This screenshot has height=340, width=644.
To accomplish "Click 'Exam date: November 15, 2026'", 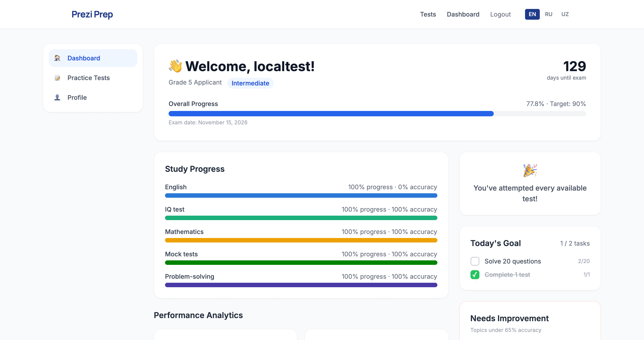I will [x=208, y=123].
